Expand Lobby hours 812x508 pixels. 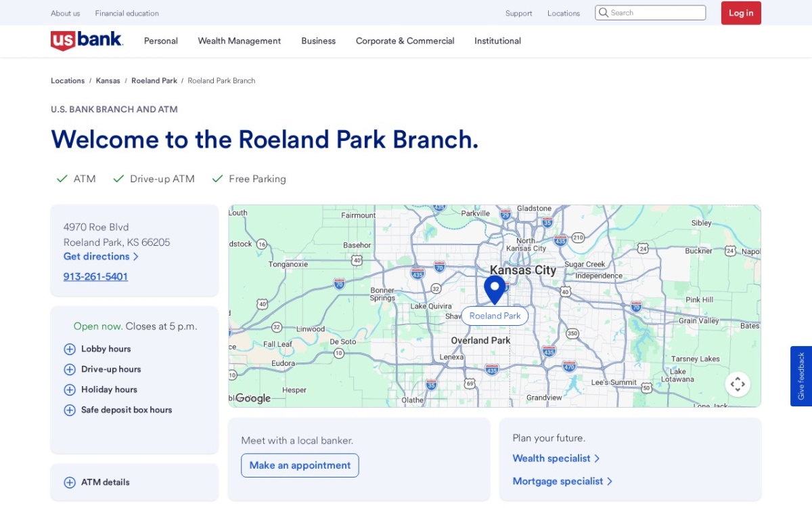tap(97, 349)
